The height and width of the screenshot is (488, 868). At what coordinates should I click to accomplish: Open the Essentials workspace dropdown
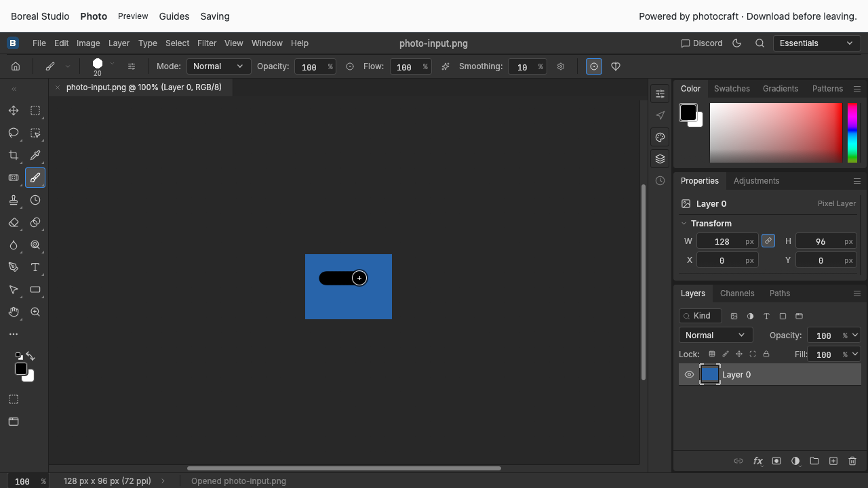click(x=816, y=43)
